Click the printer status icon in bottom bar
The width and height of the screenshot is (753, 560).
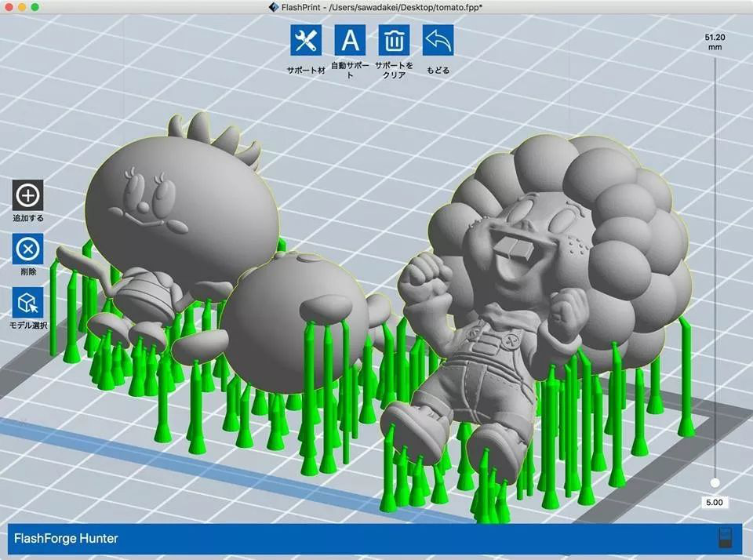726,538
